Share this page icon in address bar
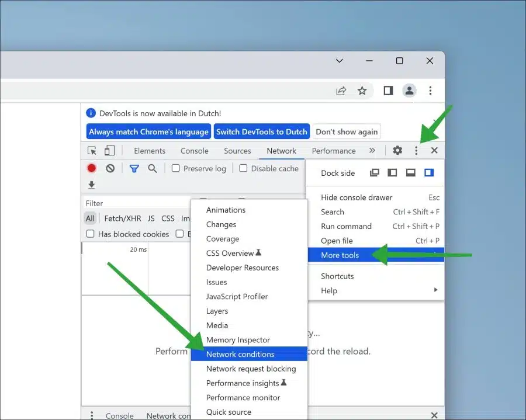Screen dimensions: 526x420 click(341, 91)
